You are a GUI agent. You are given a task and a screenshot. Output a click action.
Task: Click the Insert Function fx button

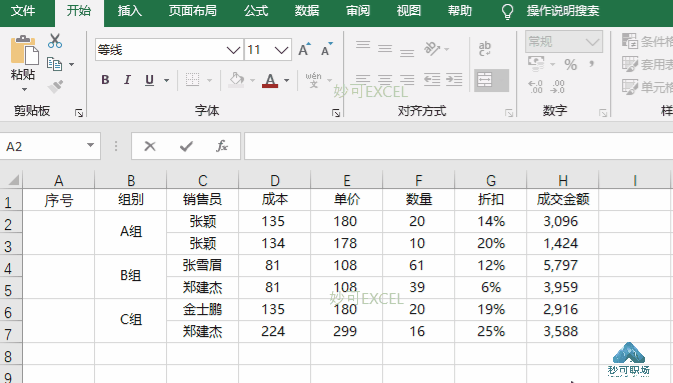click(x=221, y=146)
